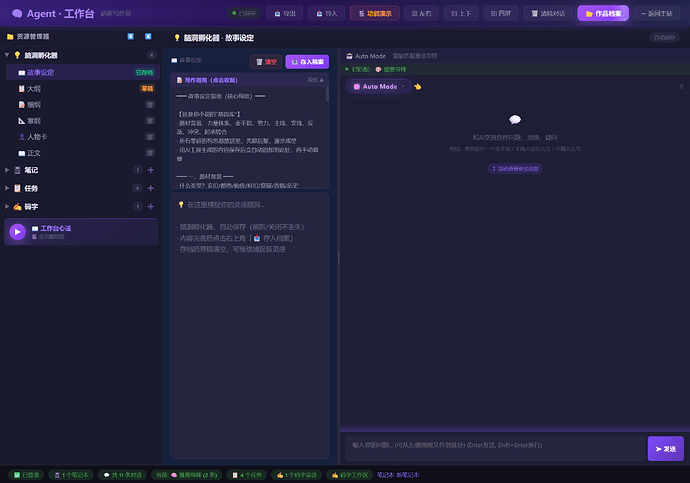Screen dimensions: 690x483
Task: Click the 当前 tutor status pill
Action: [187, 475]
